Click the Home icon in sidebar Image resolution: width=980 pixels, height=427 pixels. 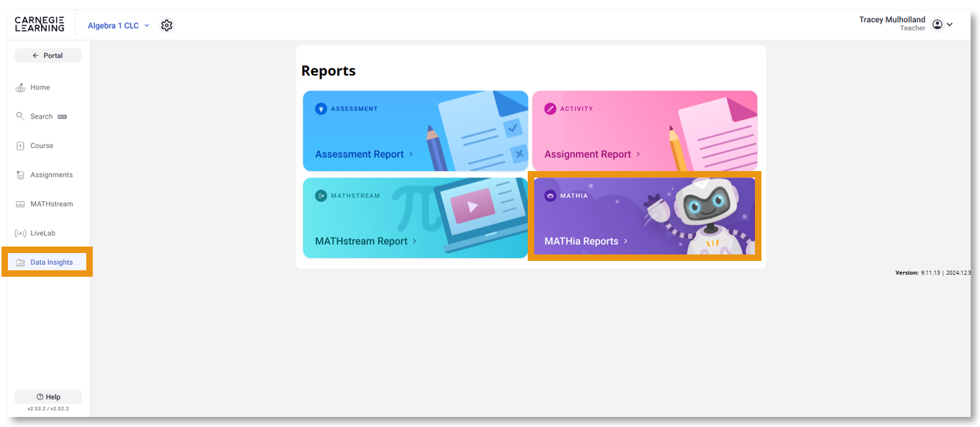[21, 88]
